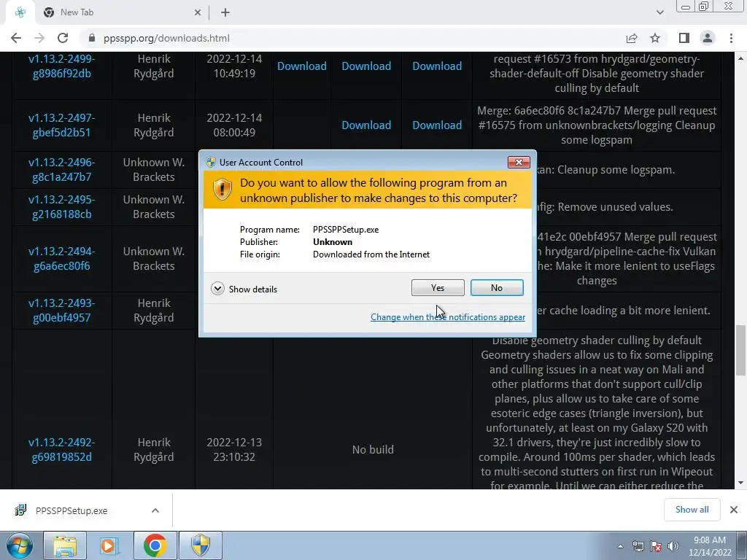747x560 pixels.
Task: Open volume speaker tray icon
Action: click(x=673, y=546)
